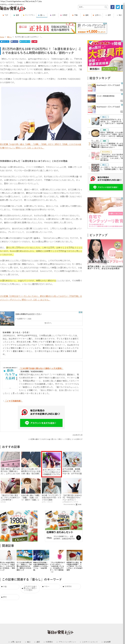125x644 pixels.
Task: Click the 毎日が発見ネット header logo
Action: [x=13, y=9]
